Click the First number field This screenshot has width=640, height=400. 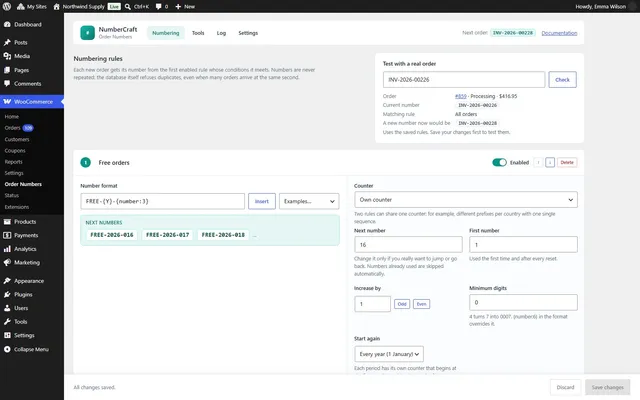[523, 244]
